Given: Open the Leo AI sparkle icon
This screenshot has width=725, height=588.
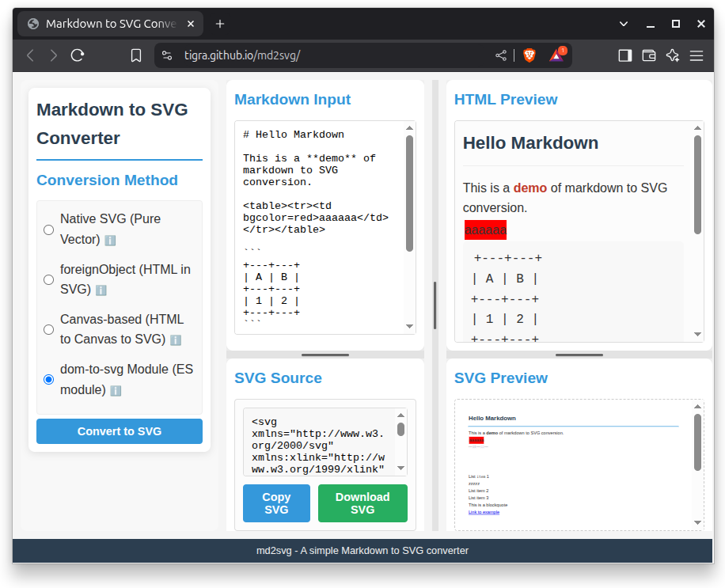Looking at the screenshot, I should [x=672, y=55].
